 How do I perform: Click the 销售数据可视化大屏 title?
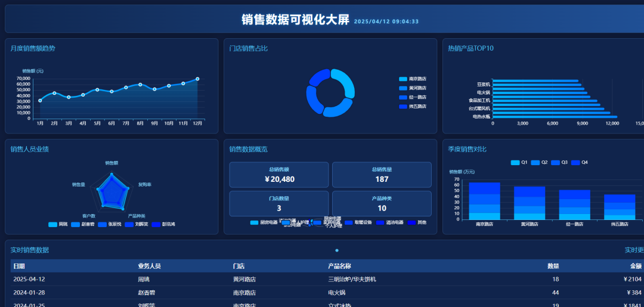coord(295,20)
